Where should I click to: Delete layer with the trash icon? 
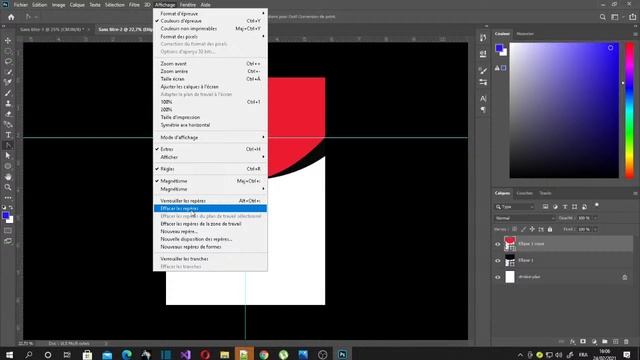pyautogui.click(x=627, y=341)
